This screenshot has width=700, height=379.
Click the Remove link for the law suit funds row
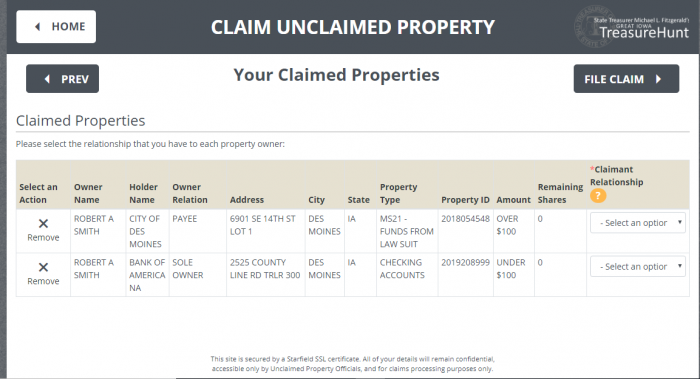(43, 237)
